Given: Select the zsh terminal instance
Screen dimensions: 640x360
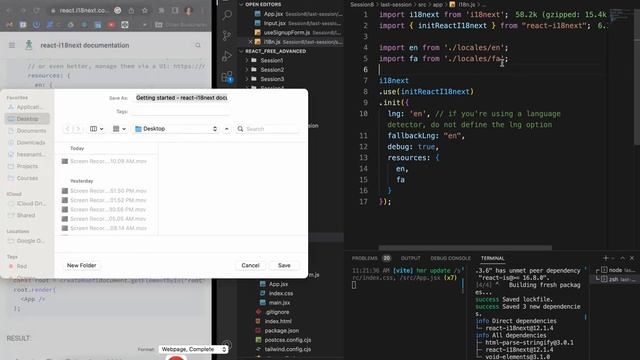Looking at the screenshot, I should 615,280.
